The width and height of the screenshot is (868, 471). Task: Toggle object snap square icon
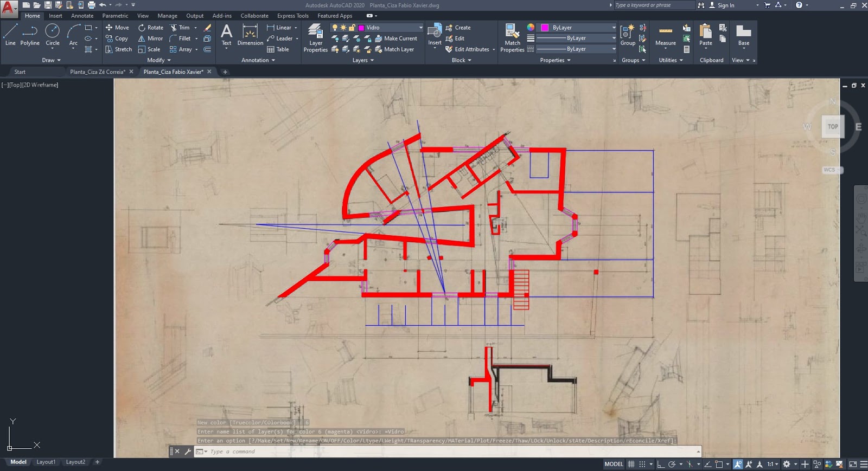coord(719,464)
